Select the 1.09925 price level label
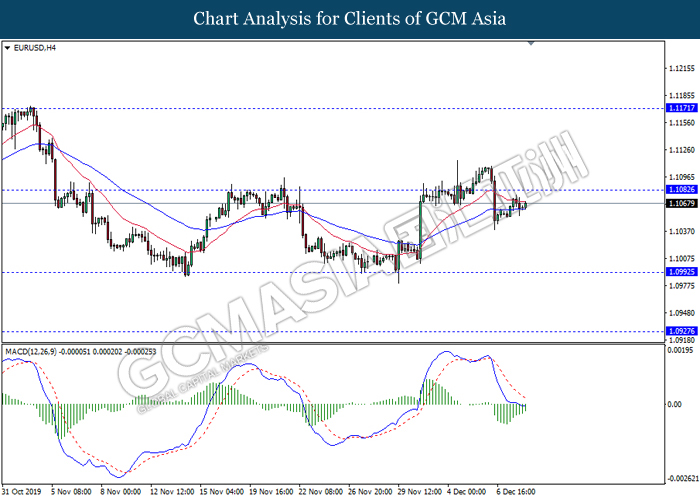Screen dimensions: 700x500 [681, 271]
